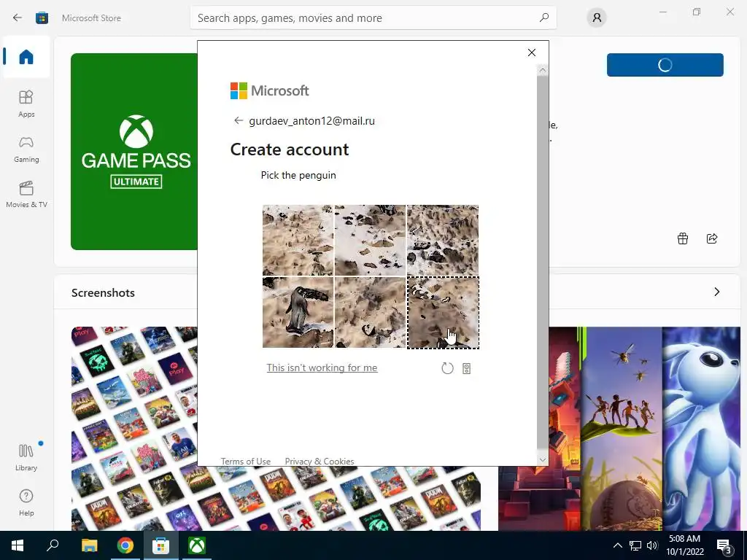Click Microsoft Store taskbar icon
The image size is (747, 560).
(161, 545)
